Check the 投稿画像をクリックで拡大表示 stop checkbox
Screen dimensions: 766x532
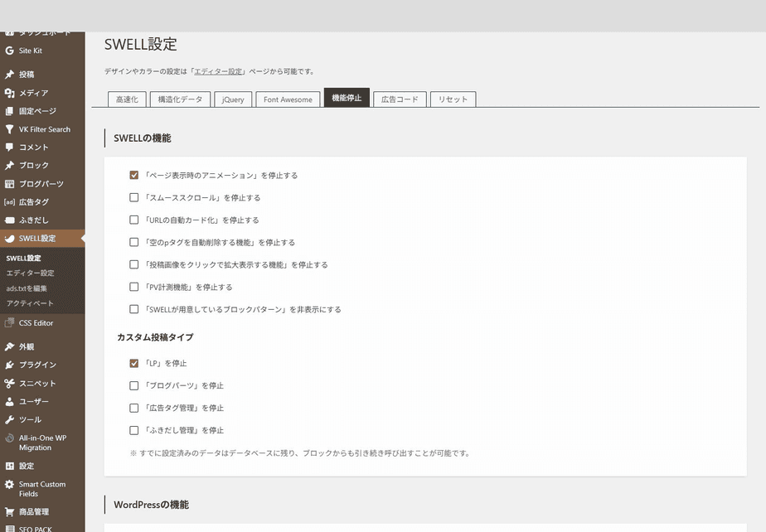(x=133, y=264)
